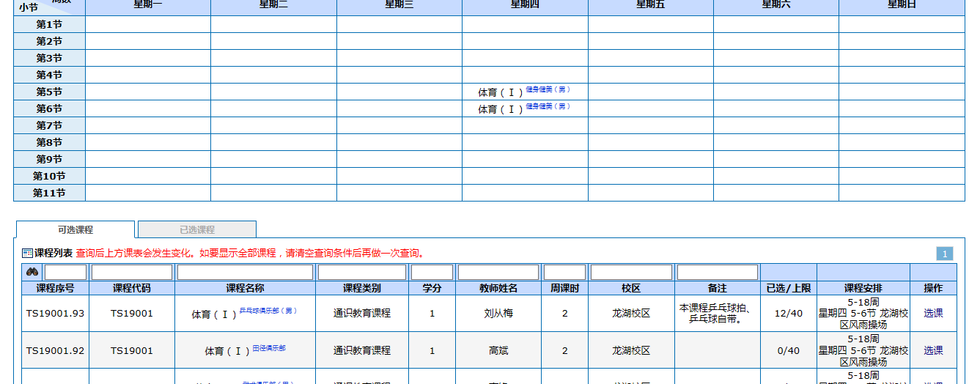The width and height of the screenshot is (980, 384).
Task: Select the 备注 filter input field
Action: [x=717, y=272]
